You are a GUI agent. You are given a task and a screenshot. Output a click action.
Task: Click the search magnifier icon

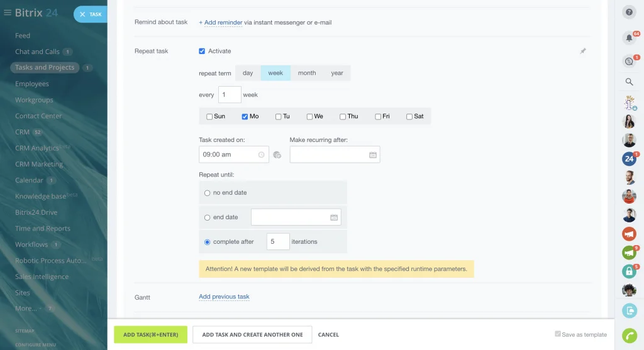(629, 82)
